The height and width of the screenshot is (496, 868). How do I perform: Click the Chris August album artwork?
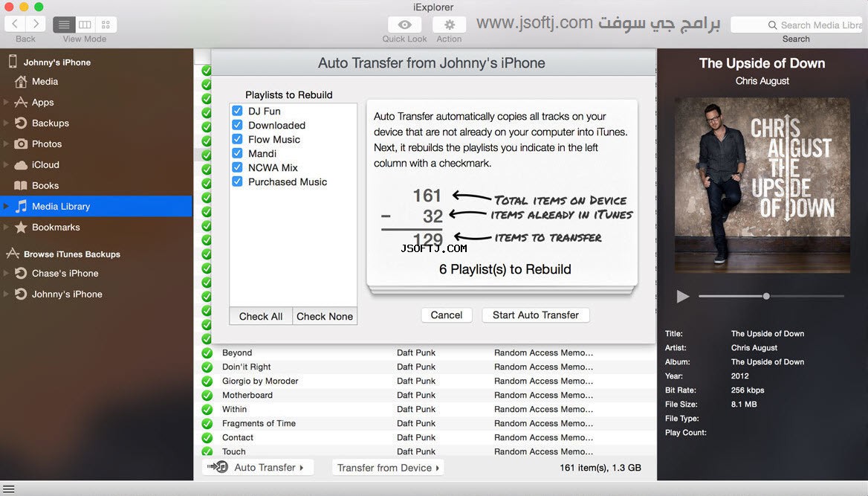(762, 185)
